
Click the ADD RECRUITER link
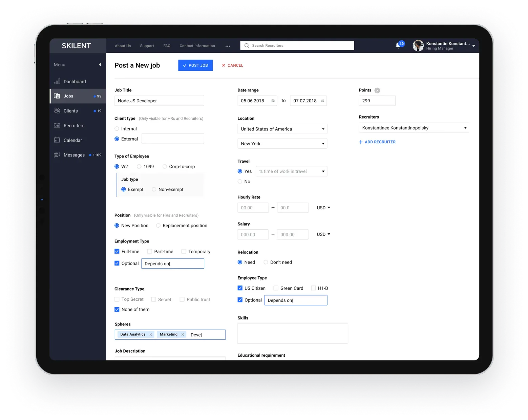pyautogui.click(x=377, y=142)
